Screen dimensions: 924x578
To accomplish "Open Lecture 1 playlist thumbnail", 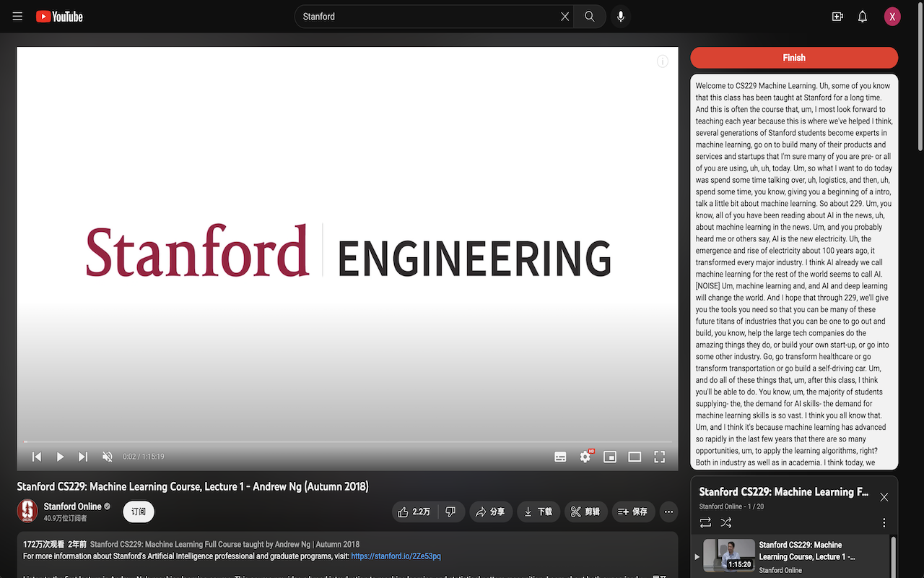I will pos(729,555).
